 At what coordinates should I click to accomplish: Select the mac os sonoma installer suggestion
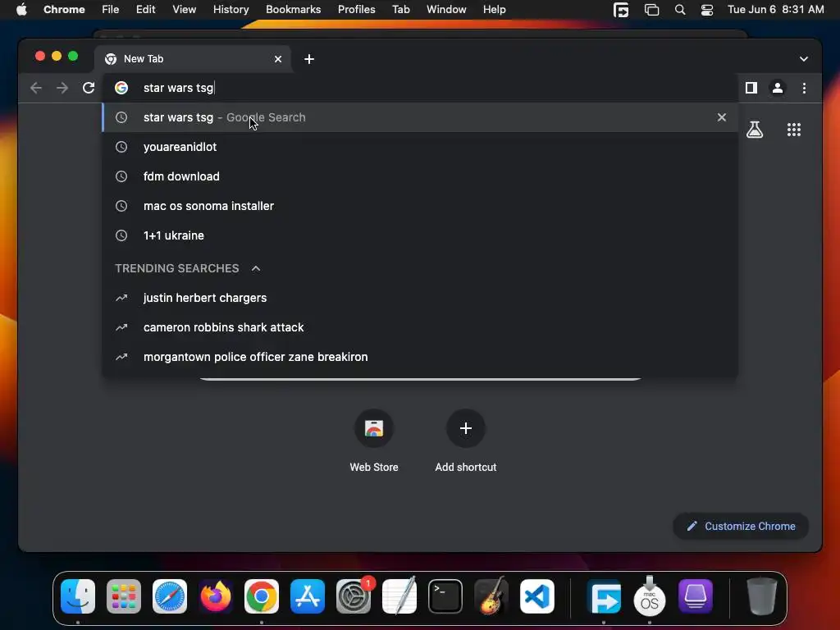[420, 206]
